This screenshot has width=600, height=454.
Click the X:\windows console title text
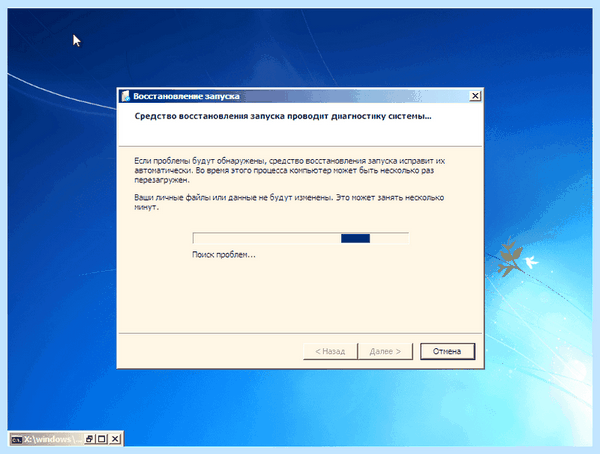[53, 439]
